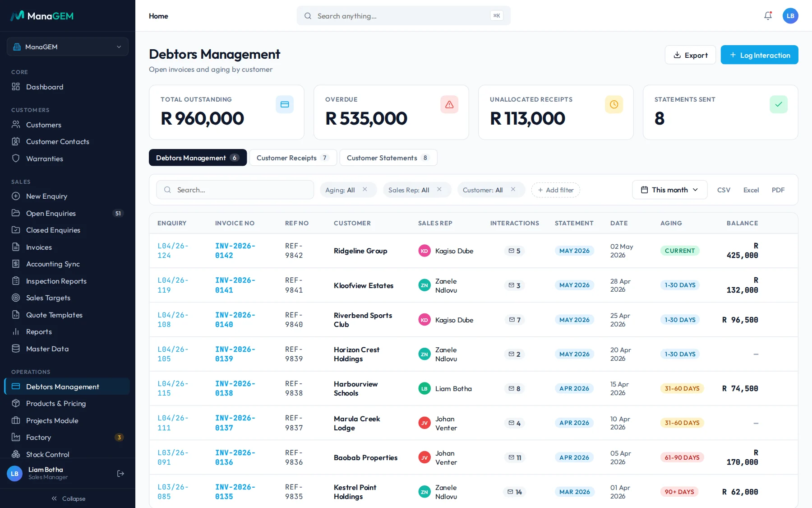Open the notifications bell
Screen dimensions: 812x508
coord(768,16)
